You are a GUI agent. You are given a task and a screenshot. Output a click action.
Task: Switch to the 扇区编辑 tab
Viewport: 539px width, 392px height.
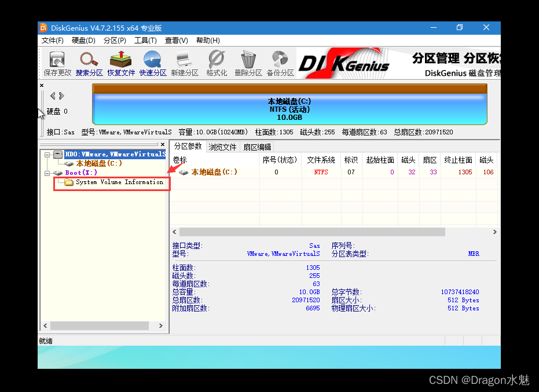coord(257,147)
